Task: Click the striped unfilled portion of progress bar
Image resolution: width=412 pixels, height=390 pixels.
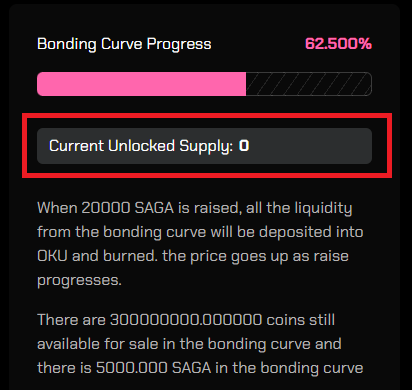Action: coord(309,84)
